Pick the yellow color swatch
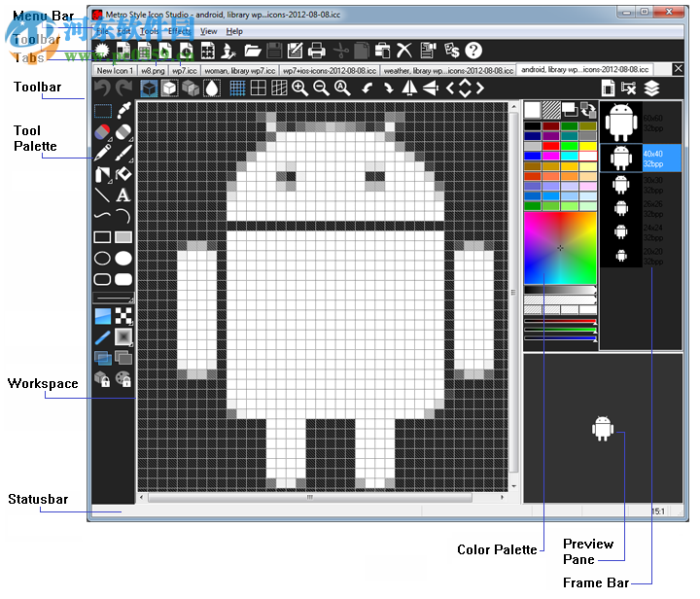The image size is (700, 599). pyautogui.click(x=587, y=146)
